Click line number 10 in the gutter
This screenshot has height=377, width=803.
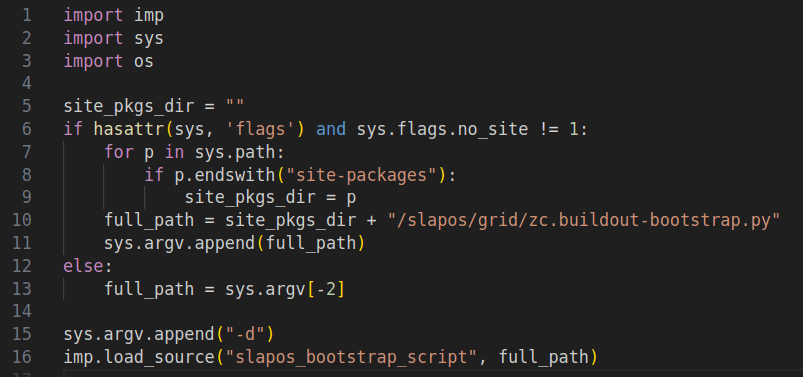[22, 220]
